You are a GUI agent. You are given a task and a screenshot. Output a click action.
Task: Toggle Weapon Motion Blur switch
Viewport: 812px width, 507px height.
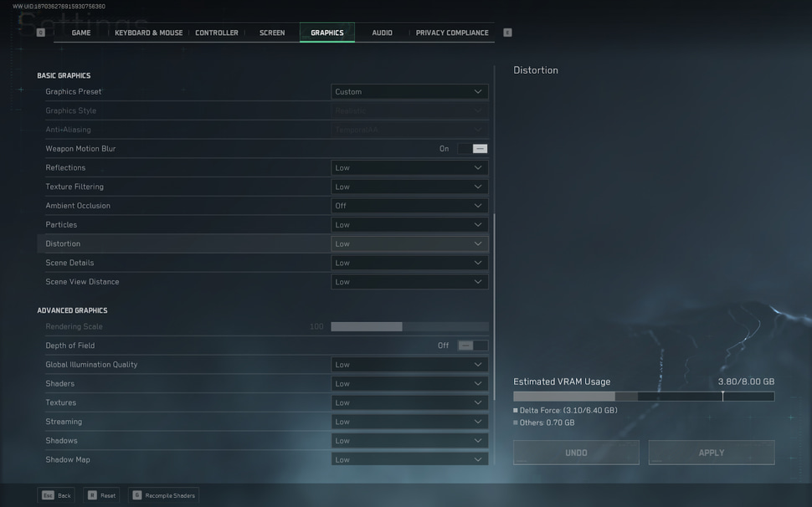[x=473, y=149]
